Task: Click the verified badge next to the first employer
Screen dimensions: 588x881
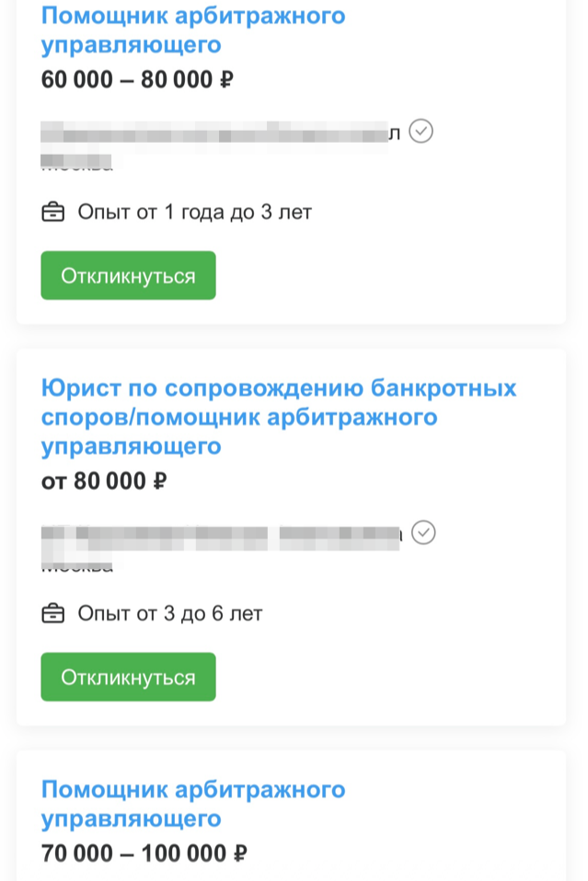Action: 422,131
